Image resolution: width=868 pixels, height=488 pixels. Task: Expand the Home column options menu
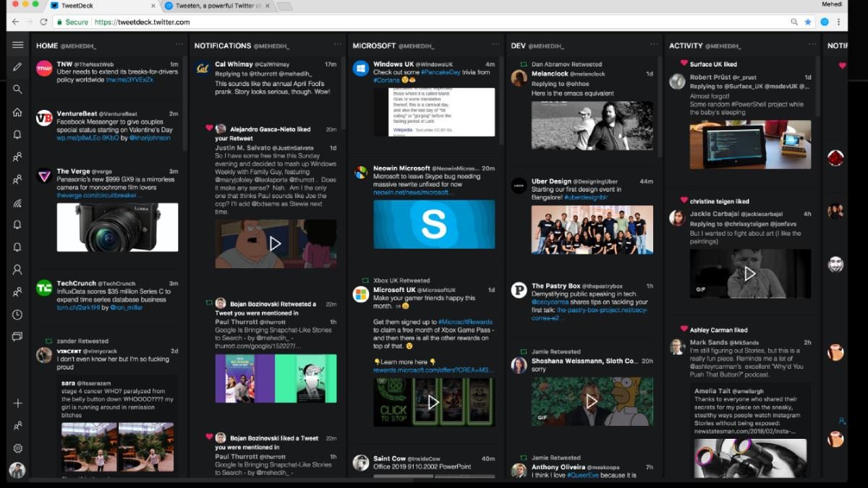179,45
